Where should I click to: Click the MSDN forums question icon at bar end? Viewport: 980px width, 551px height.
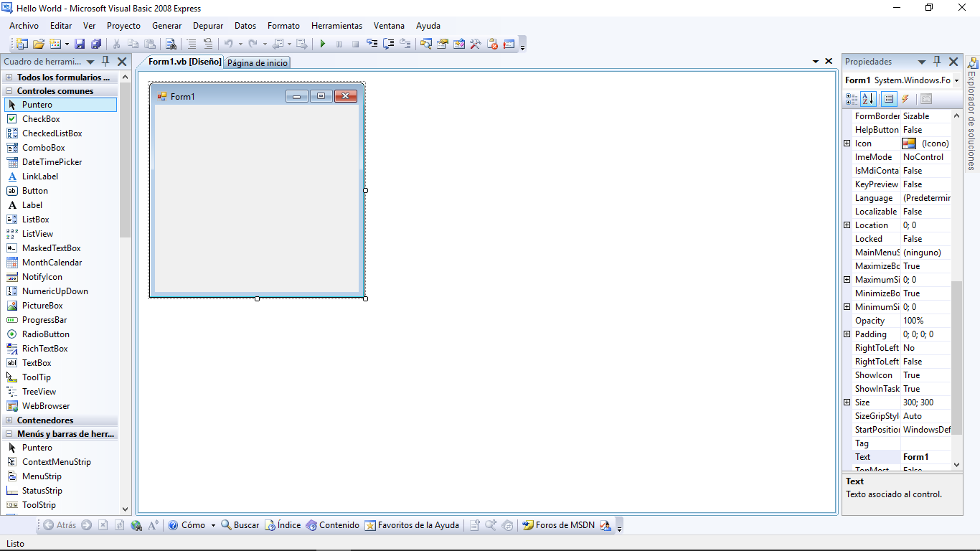pyautogui.click(x=606, y=525)
